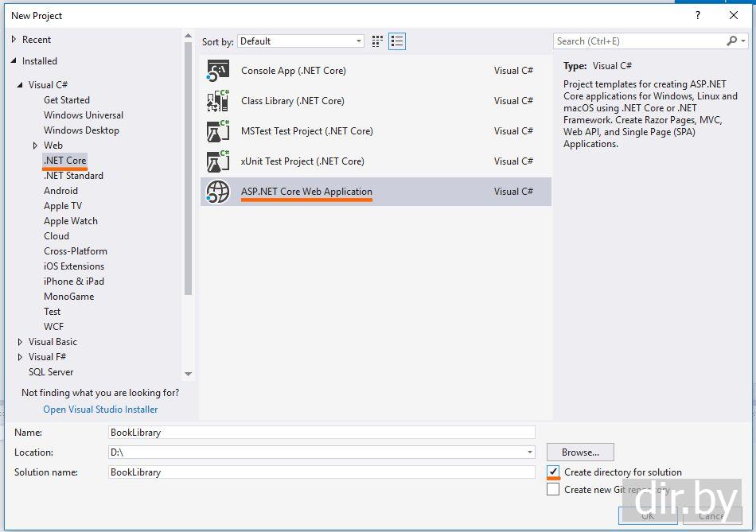This screenshot has width=756, height=532.
Task: Open the Location path dropdown
Action: pos(530,452)
